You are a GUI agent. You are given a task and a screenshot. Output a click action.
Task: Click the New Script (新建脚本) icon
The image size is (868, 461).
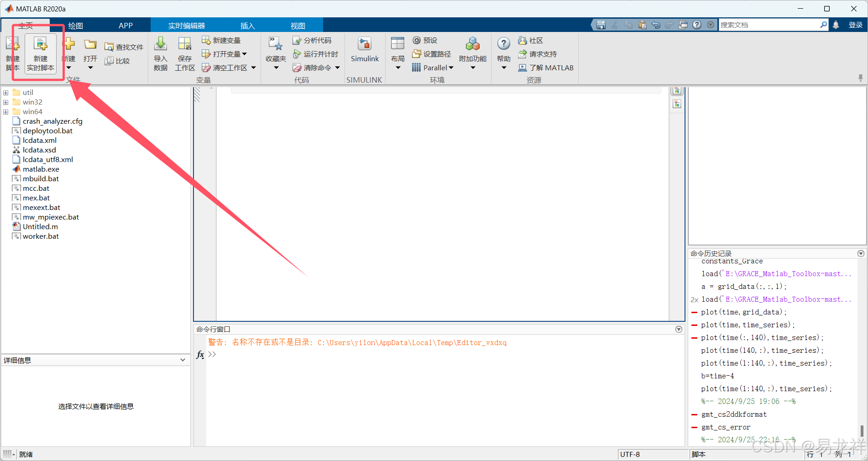pos(12,44)
